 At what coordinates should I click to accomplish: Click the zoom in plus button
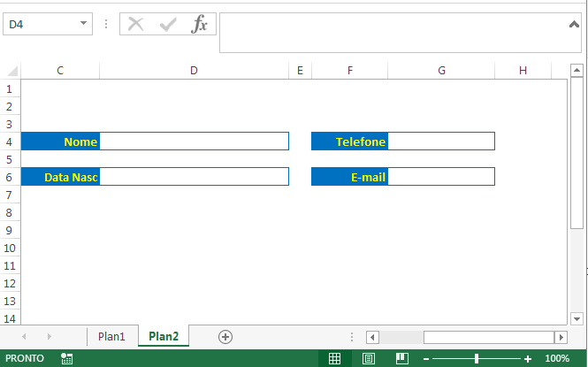pyautogui.click(x=528, y=359)
